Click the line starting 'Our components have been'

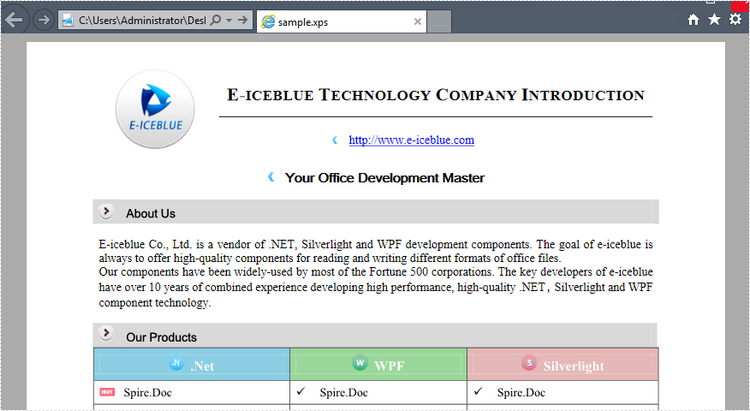point(375,272)
